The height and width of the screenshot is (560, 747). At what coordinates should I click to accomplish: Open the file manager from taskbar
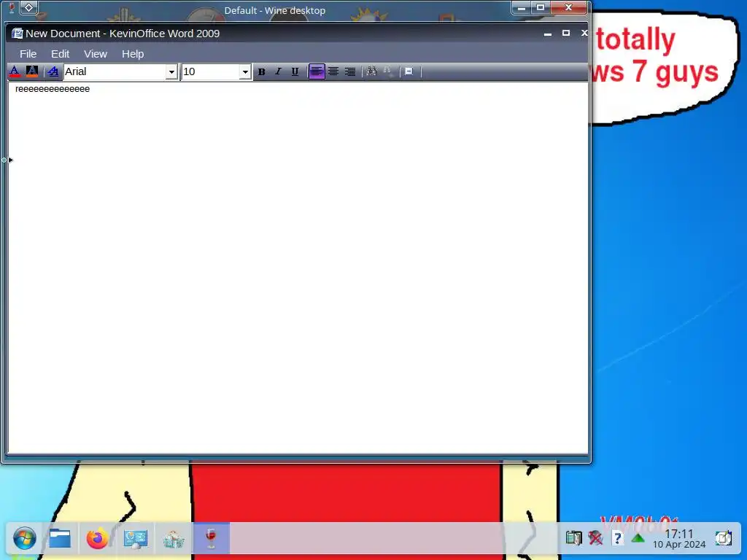(60, 539)
